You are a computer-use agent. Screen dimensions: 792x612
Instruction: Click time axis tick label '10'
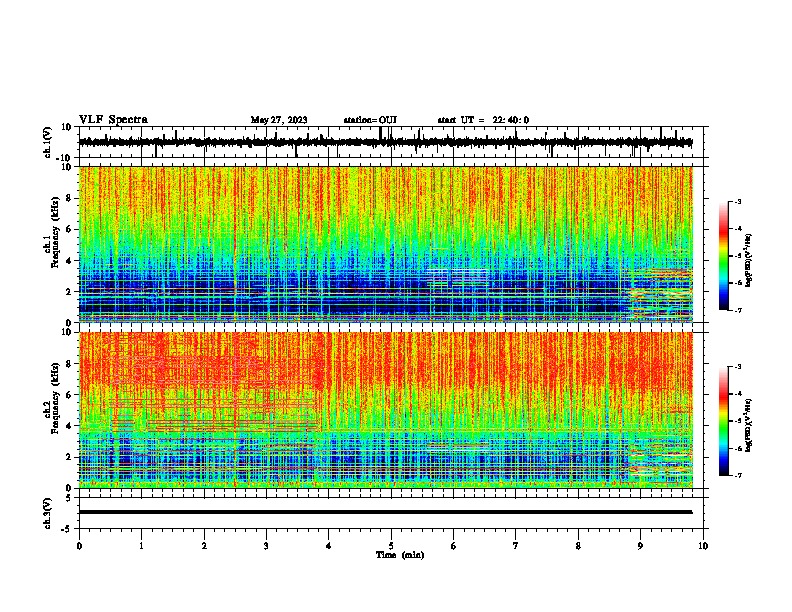click(703, 546)
